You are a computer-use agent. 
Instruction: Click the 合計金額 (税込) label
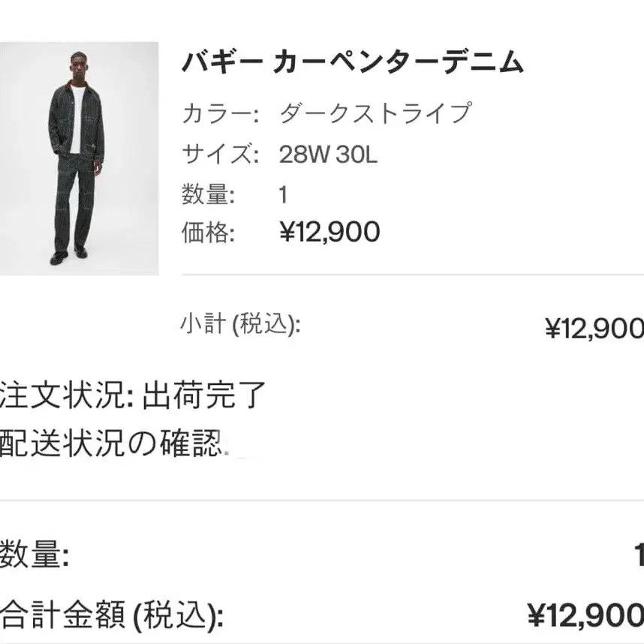(111, 616)
